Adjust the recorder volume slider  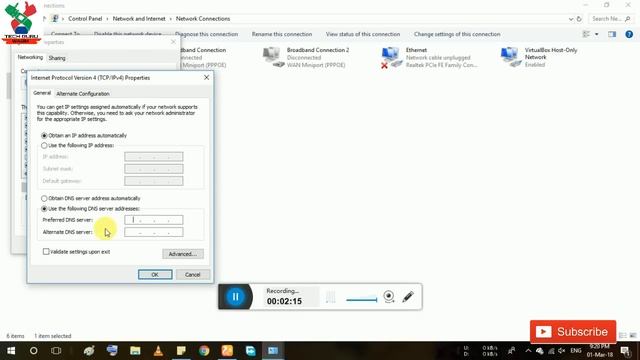coord(362,300)
